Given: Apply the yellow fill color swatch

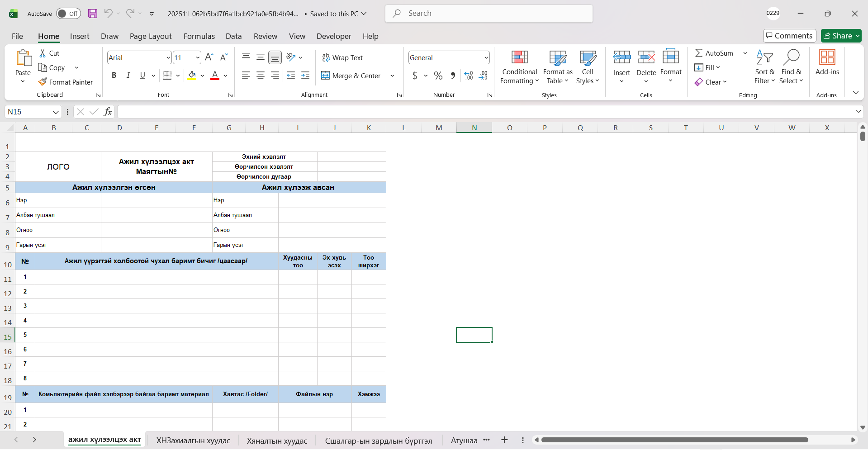Looking at the screenshot, I should [x=192, y=76].
